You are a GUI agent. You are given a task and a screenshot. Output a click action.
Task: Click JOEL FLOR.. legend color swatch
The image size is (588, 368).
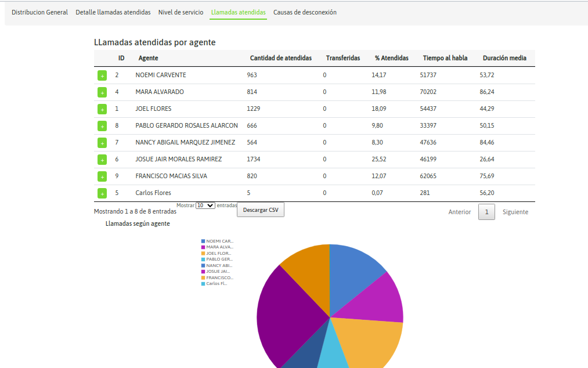click(x=203, y=254)
